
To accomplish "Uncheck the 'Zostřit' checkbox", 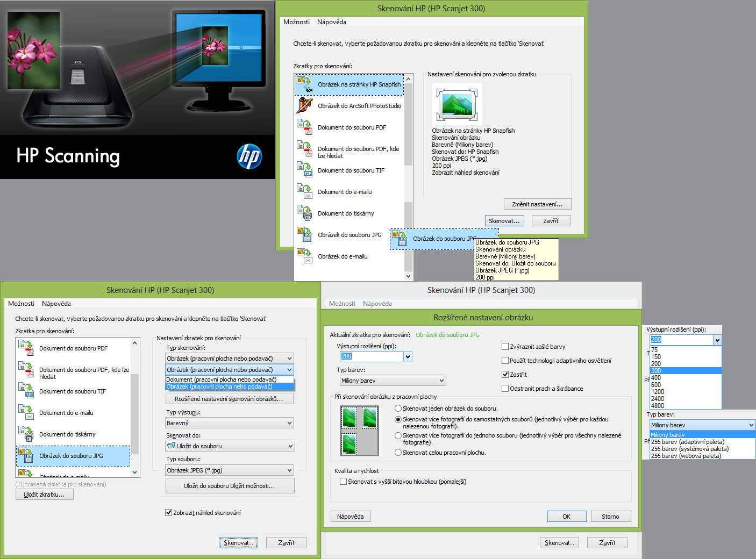I will (505, 375).
